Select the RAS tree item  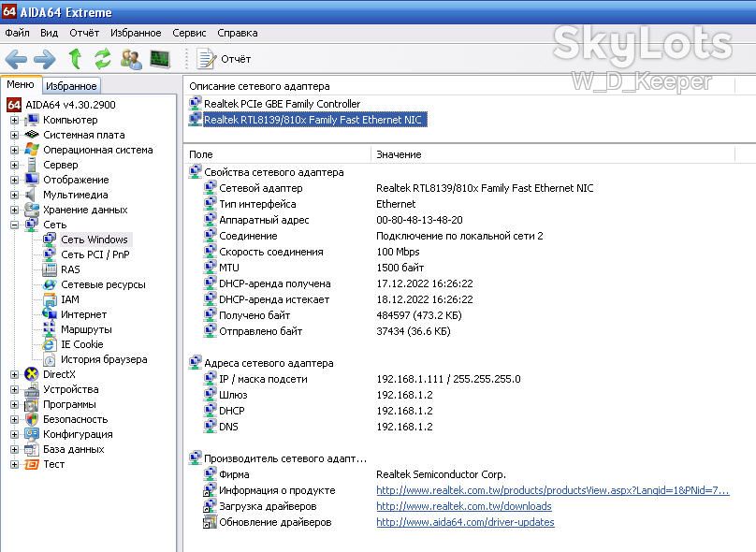click(70, 269)
